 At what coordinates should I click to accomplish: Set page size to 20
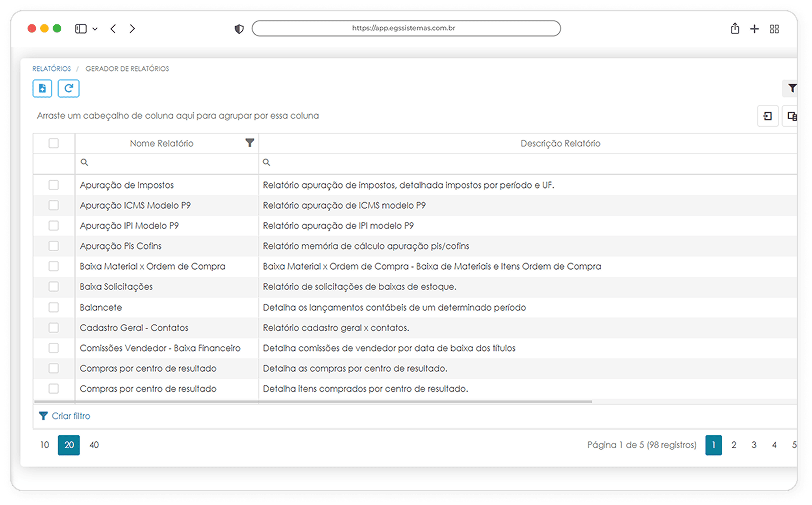coord(69,445)
